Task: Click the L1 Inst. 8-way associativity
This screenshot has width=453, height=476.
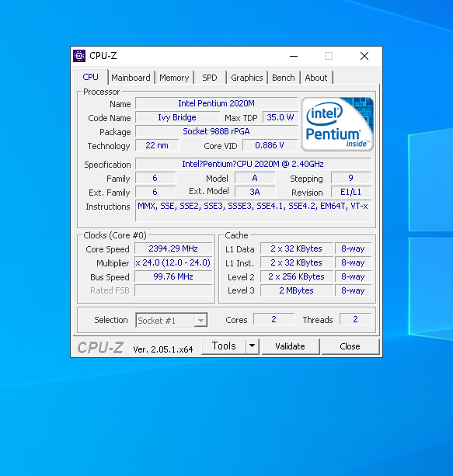Action: coord(353,262)
